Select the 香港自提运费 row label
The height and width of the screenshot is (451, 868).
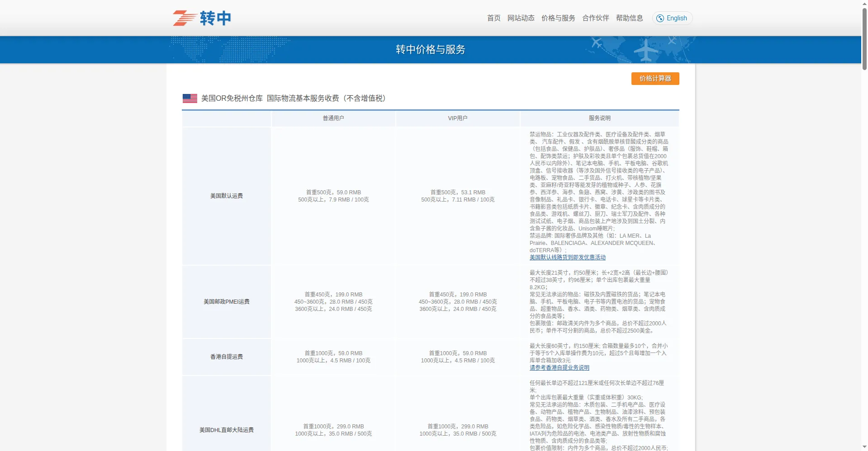(x=227, y=357)
